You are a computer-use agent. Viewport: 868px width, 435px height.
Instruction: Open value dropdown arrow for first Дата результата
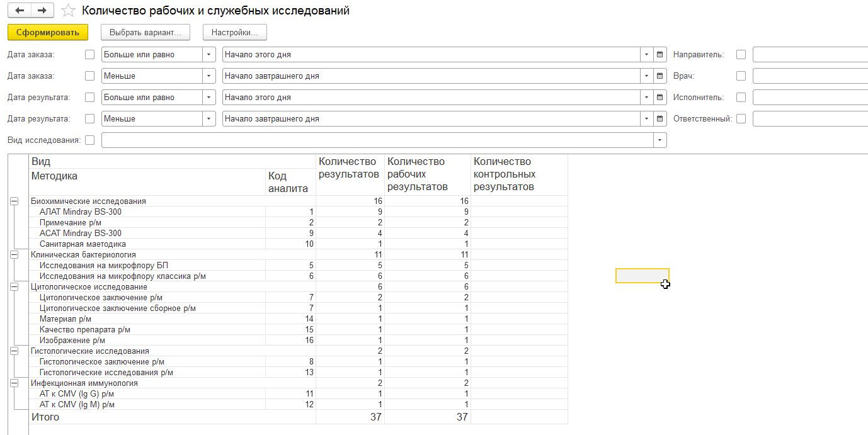tap(647, 98)
